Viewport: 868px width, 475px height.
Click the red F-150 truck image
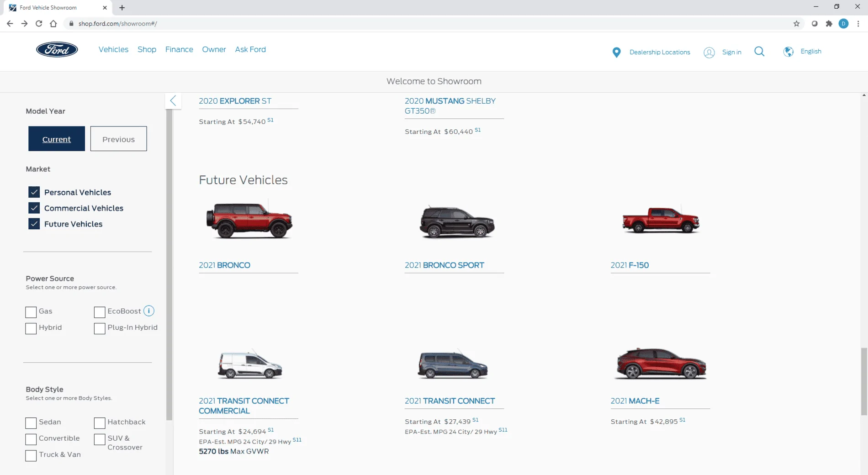click(x=661, y=221)
